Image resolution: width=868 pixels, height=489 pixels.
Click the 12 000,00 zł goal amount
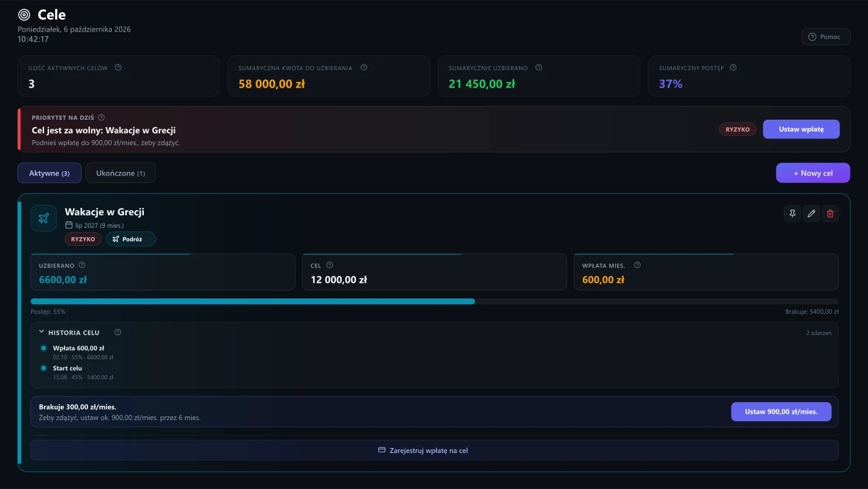[x=339, y=280]
